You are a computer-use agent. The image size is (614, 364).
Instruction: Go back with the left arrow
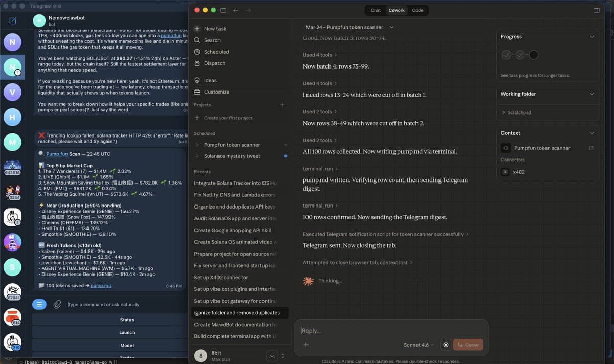click(236, 10)
